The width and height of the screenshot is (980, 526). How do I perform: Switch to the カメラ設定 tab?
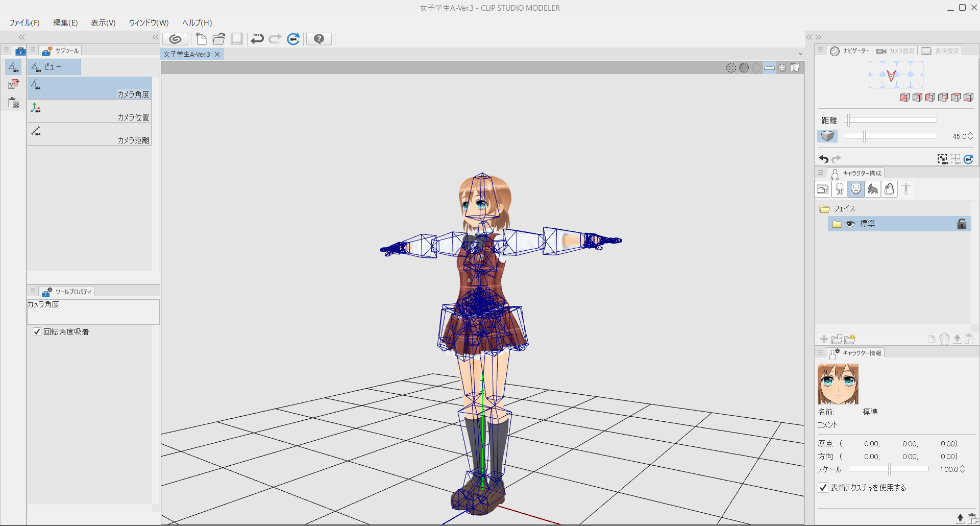tap(896, 51)
